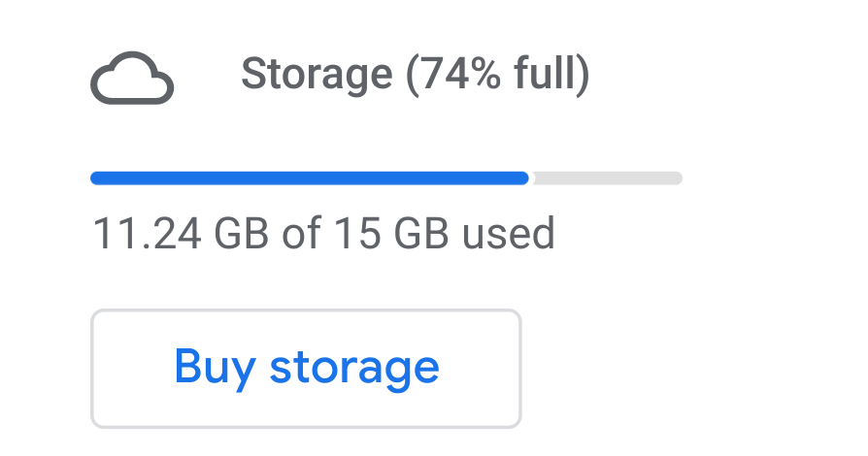The image size is (868, 456).
Task: Click the cloud icon beside Storage
Action: pos(132,79)
